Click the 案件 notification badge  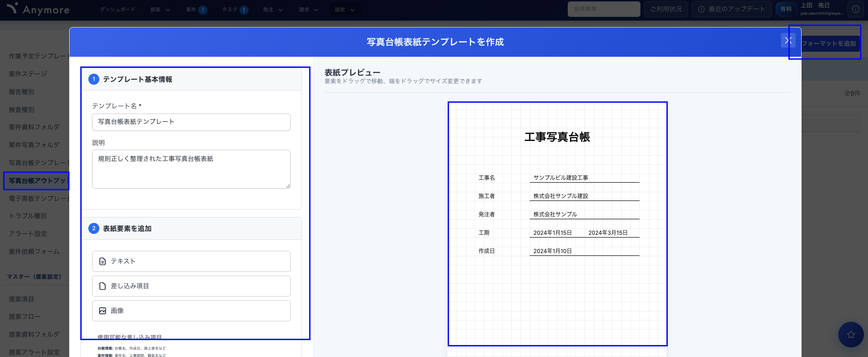tap(203, 10)
